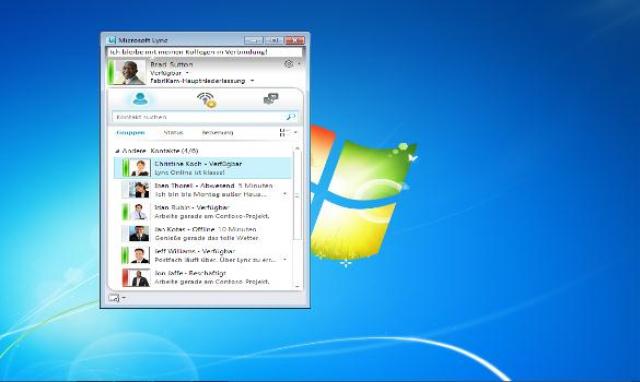Click Brad Sutton's profile photo

tap(131, 73)
